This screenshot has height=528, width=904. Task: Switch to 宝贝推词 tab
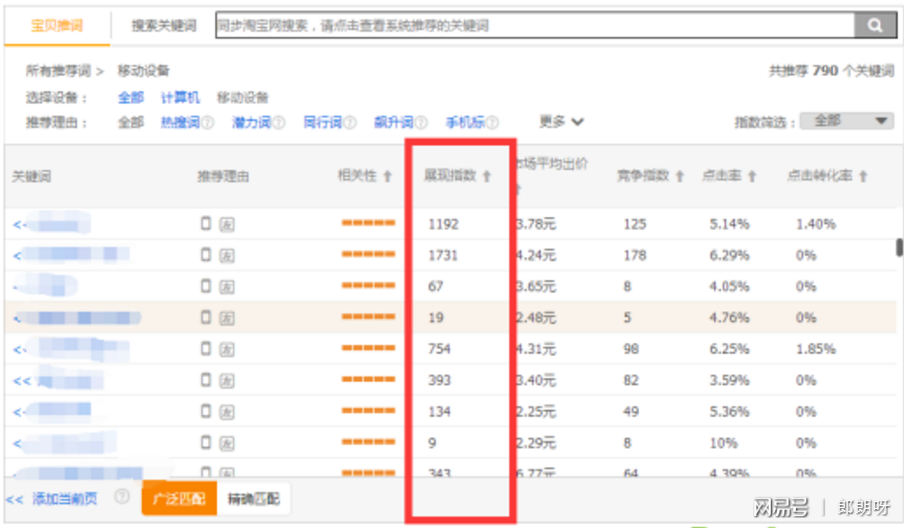tap(56, 25)
